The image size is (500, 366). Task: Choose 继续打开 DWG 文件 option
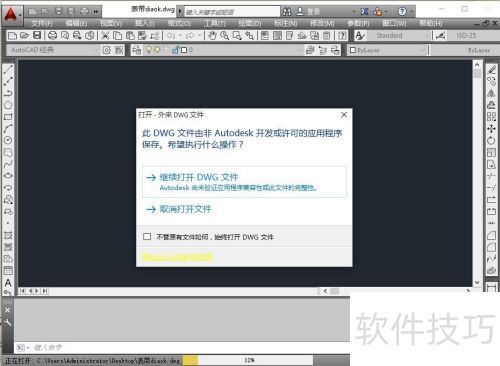pos(244,182)
